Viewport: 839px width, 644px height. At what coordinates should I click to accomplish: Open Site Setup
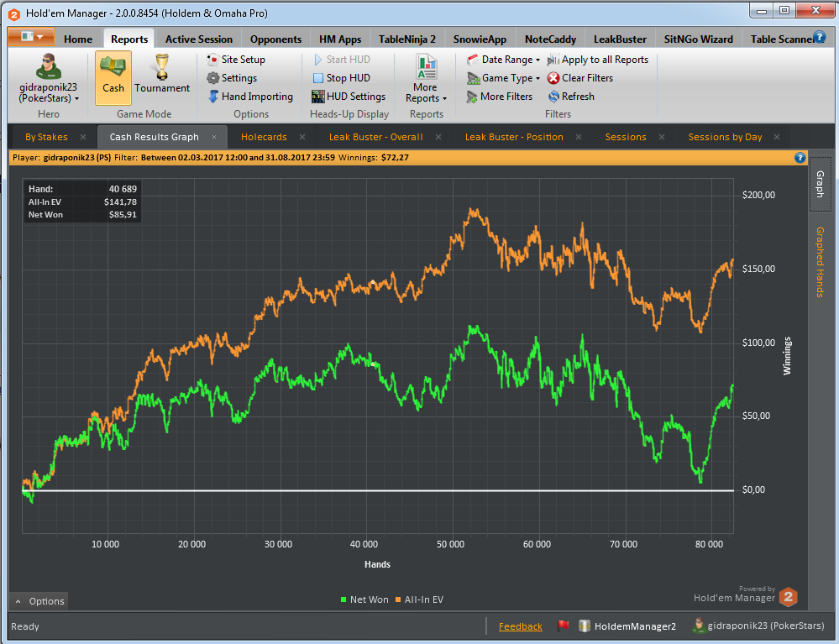tap(237, 60)
